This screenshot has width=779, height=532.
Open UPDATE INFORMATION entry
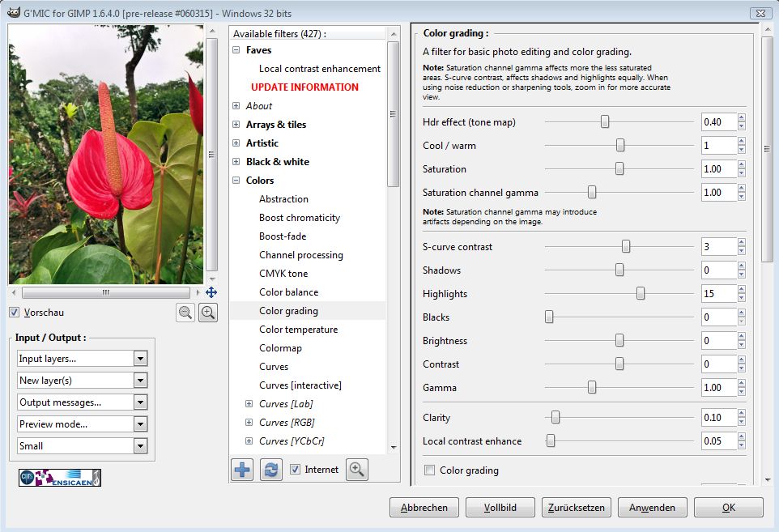(304, 87)
